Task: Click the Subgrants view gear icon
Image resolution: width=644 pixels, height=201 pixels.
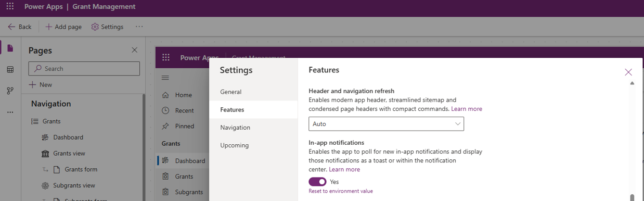Action: point(45,185)
